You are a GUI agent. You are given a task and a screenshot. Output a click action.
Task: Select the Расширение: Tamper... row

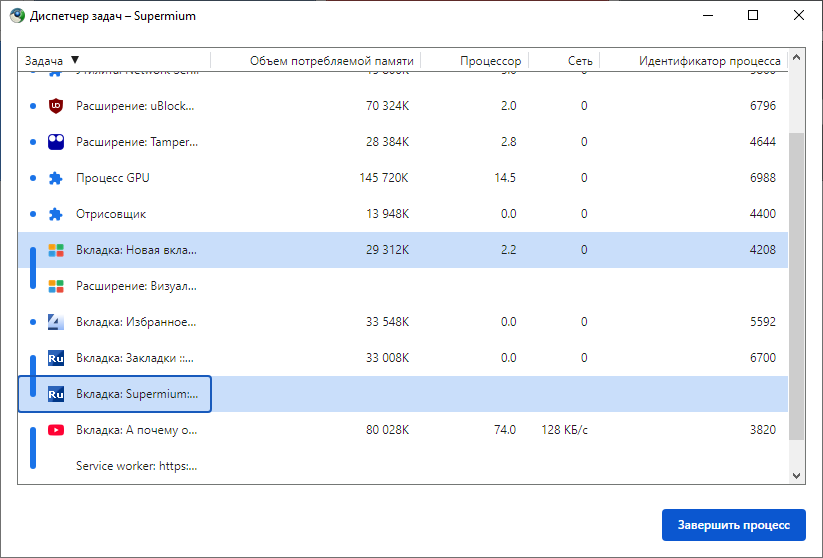[403, 142]
